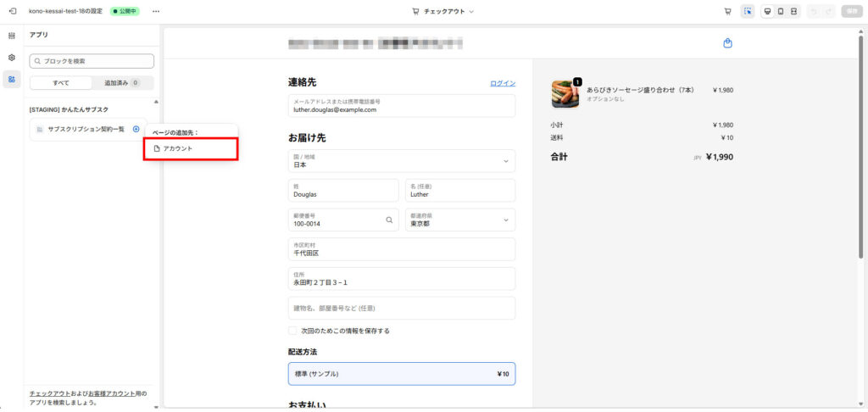Open the three-dot more actions menu
The height and width of the screenshot is (412, 868).
155,11
